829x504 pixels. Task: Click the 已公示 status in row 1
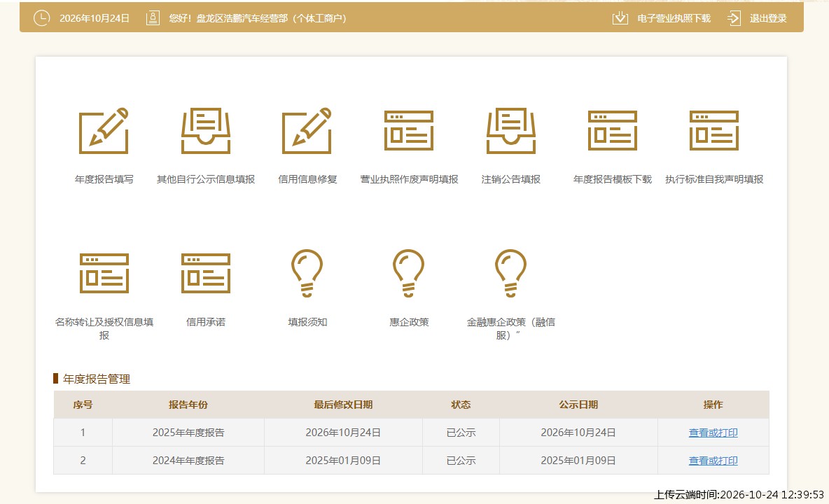point(461,433)
